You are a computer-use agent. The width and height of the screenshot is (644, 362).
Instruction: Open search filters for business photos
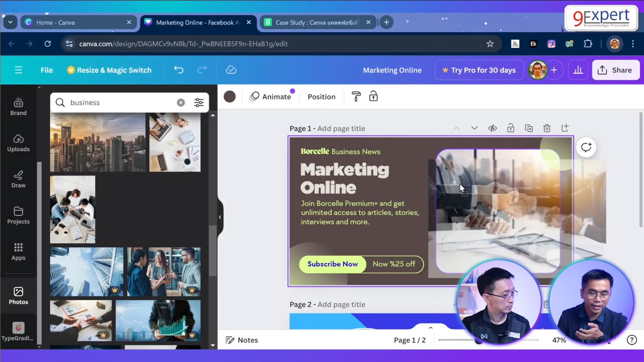click(199, 102)
